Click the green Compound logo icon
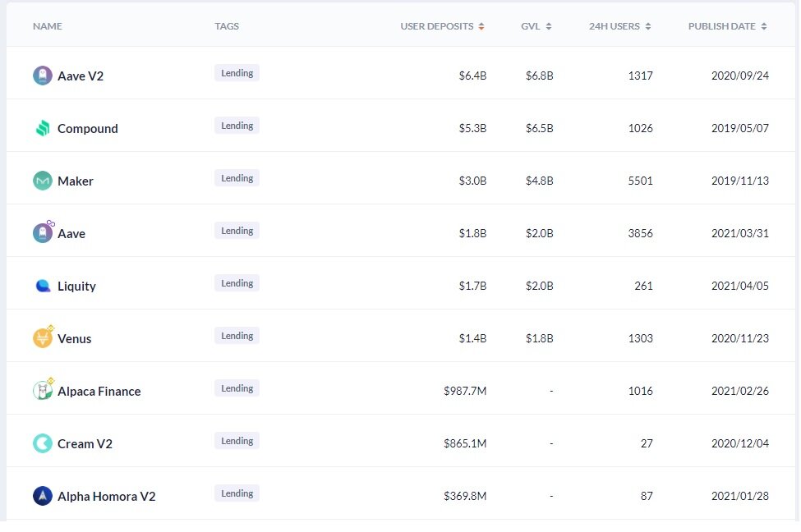The image size is (801, 532). [x=43, y=128]
